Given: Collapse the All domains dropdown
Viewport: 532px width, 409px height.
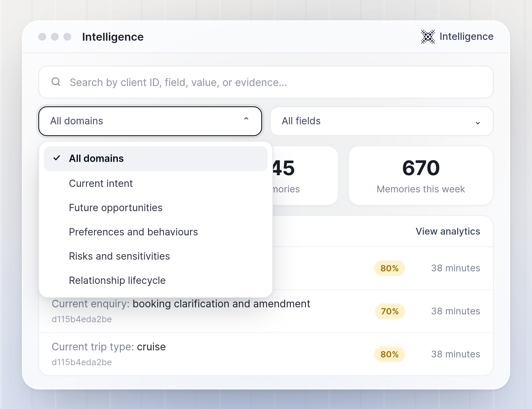Looking at the screenshot, I should click(x=150, y=121).
